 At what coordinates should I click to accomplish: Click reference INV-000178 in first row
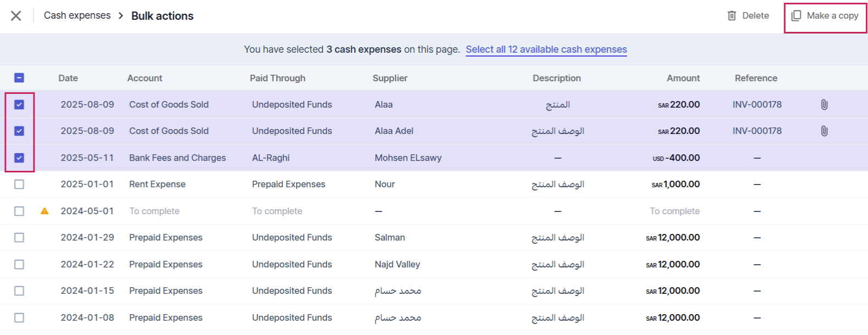coord(757,104)
